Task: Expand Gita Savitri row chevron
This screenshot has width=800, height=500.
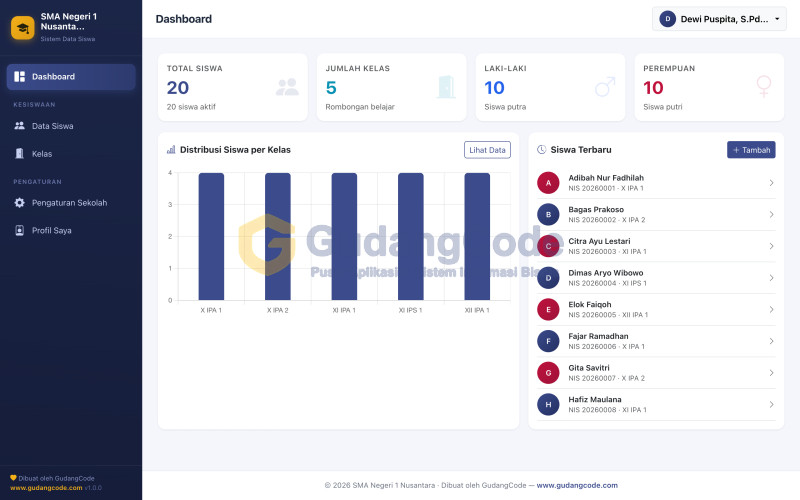Action: click(x=771, y=372)
